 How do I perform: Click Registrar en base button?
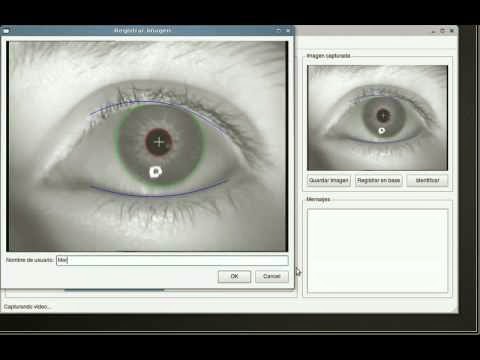[x=378, y=180]
